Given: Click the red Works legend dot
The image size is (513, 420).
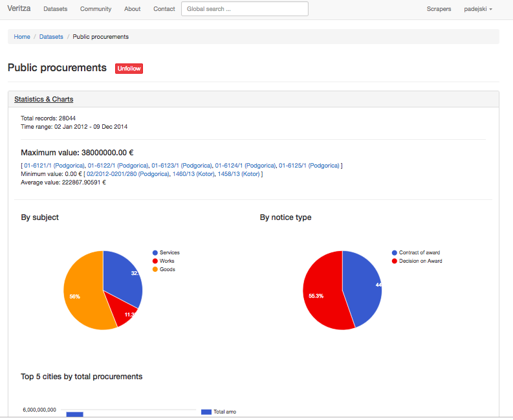Looking at the screenshot, I should point(155,261).
